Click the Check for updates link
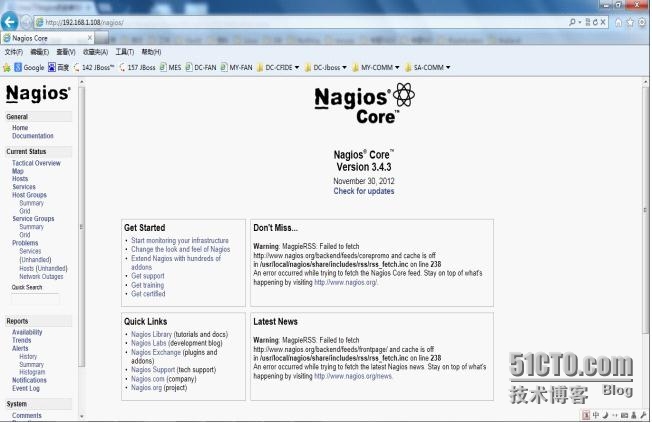Viewport: 652px width, 423px height. pos(364,191)
